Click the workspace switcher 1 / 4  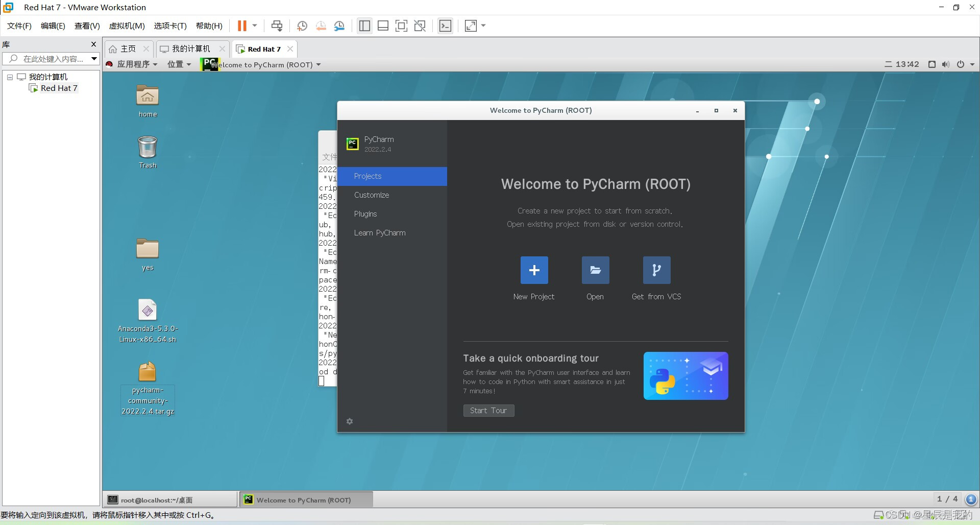click(x=947, y=499)
